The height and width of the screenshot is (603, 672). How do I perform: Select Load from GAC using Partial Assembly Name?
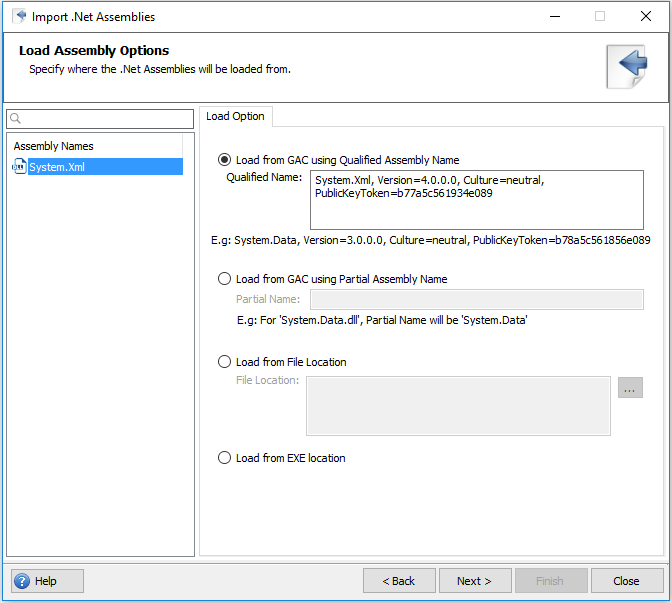(x=225, y=279)
